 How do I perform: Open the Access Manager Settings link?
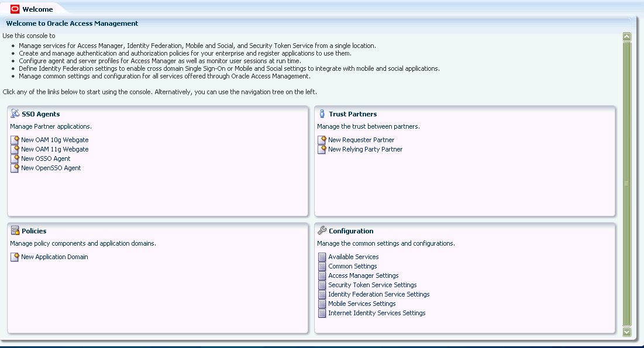(x=363, y=275)
